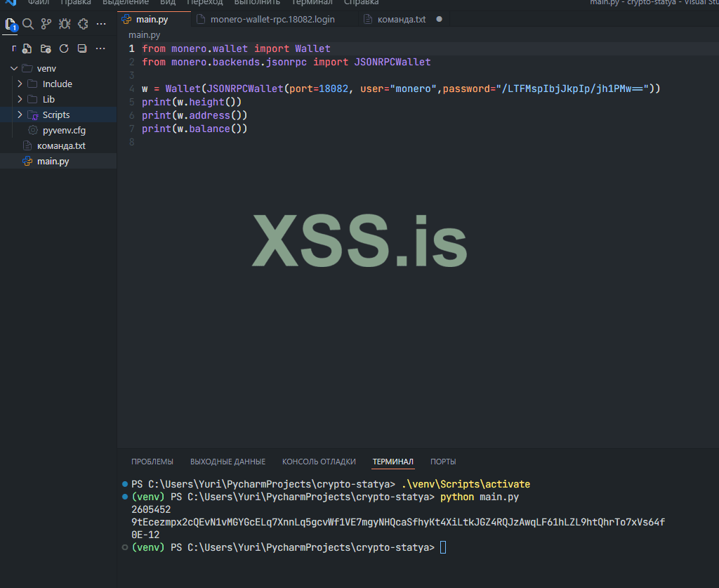Image resolution: width=719 pixels, height=588 pixels.
Task: Click the unsaved dot on команда.txt tab
Action: pos(440,19)
